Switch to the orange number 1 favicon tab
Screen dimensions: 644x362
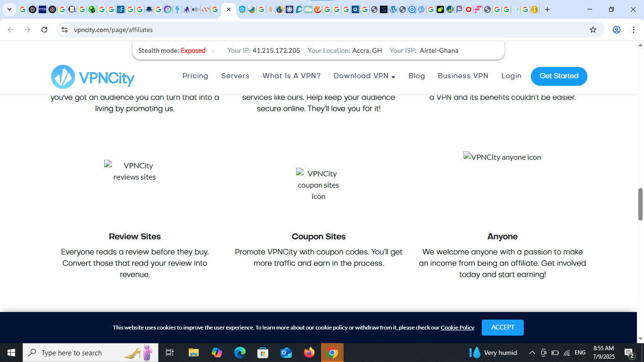pos(534,9)
